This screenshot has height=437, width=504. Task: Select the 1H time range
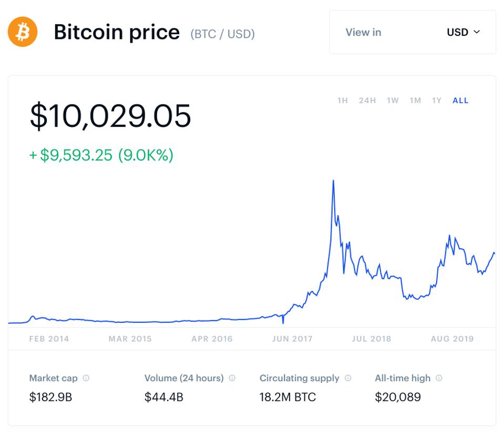pyautogui.click(x=343, y=100)
